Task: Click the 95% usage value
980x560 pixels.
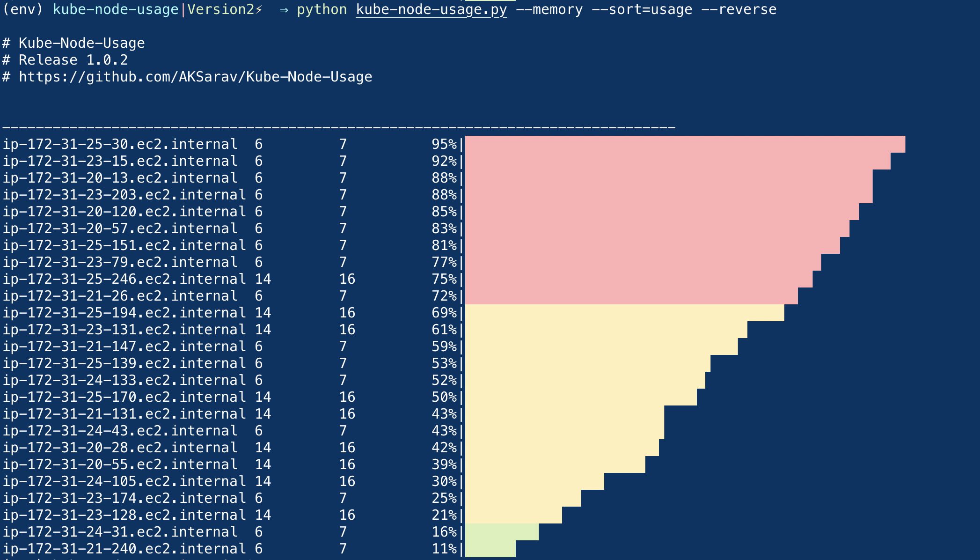Action: tap(444, 144)
